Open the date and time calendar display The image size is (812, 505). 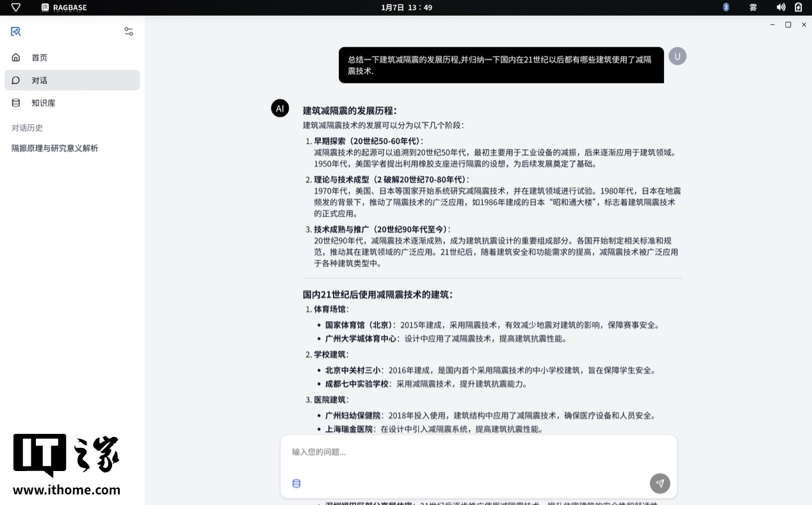point(405,7)
